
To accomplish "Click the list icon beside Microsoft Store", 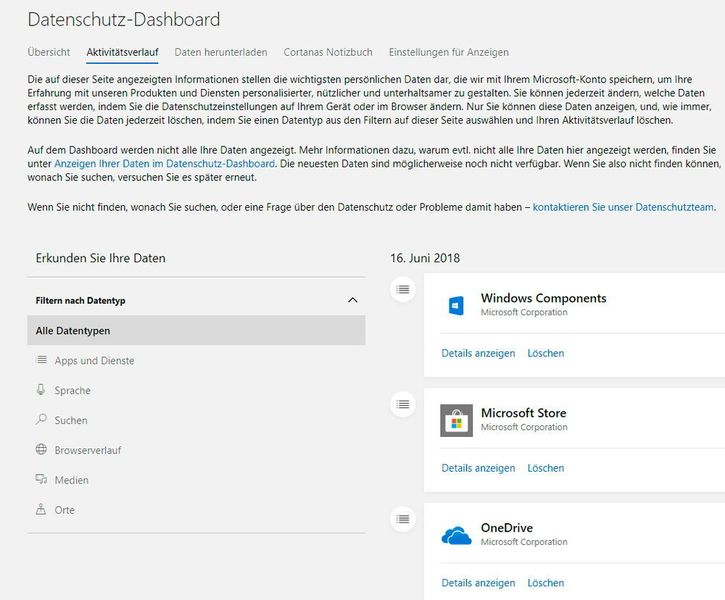I will pyautogui.click(x=403, y=404).
